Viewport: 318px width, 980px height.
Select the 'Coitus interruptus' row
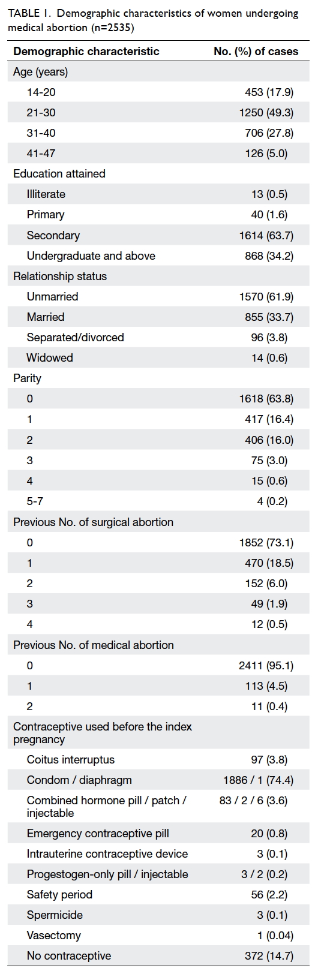159,760
